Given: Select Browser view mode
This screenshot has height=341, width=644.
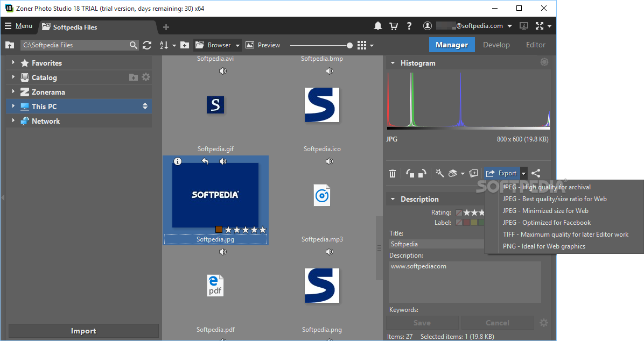Looking at the screenshot, I should point(213,45).
